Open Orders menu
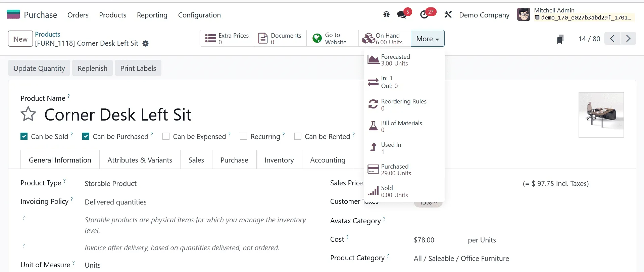This screenshot has height=272, width=644. point(78,15)
